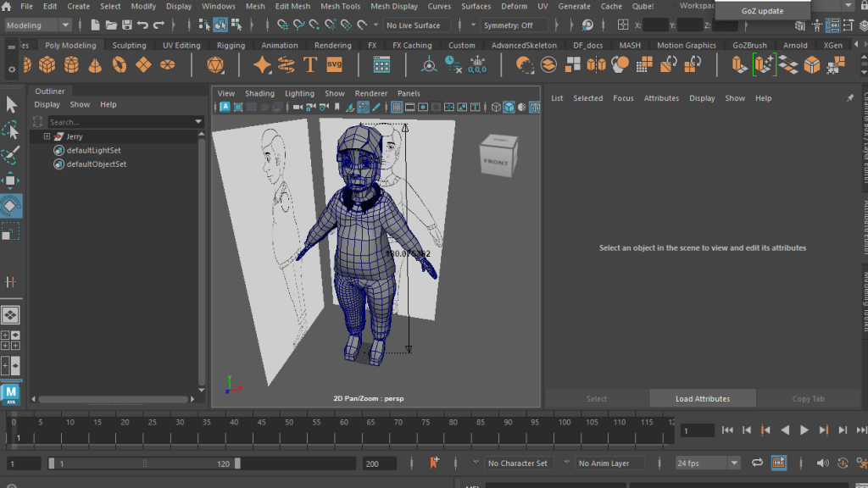Toggle the viewport grid display
This screenshot has height=488, width=868.
pyautogui.click(x=396, y=108)
